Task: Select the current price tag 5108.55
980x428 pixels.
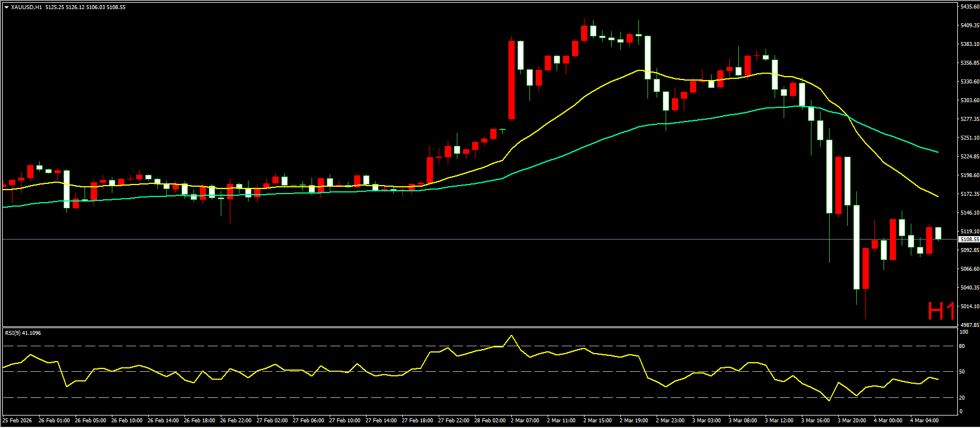Action: [969, 240]
